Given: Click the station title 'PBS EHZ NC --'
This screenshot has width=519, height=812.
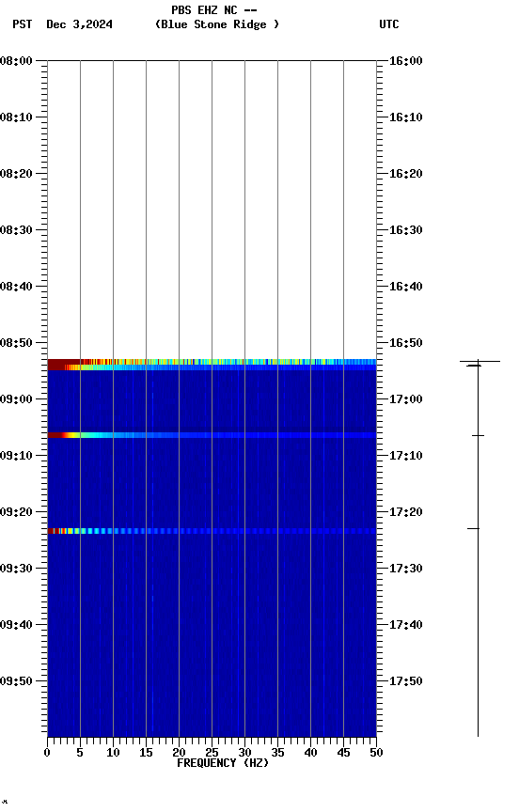Looking at the screenshot, I should 214,10.
